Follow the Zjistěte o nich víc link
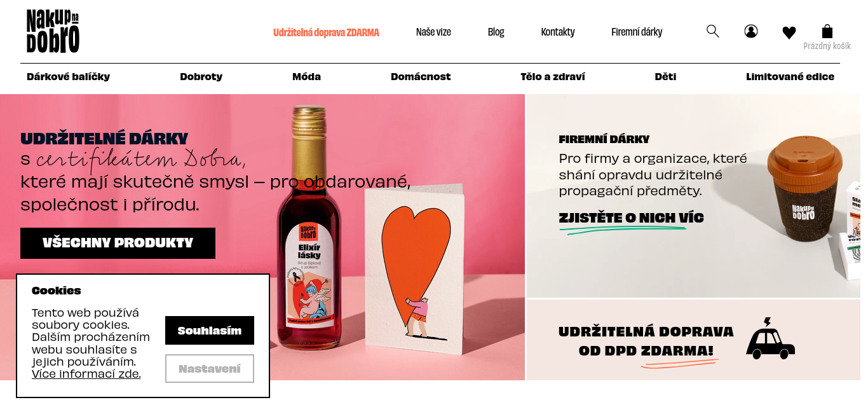This screenshot has width=868, height=414. point(631,218)
